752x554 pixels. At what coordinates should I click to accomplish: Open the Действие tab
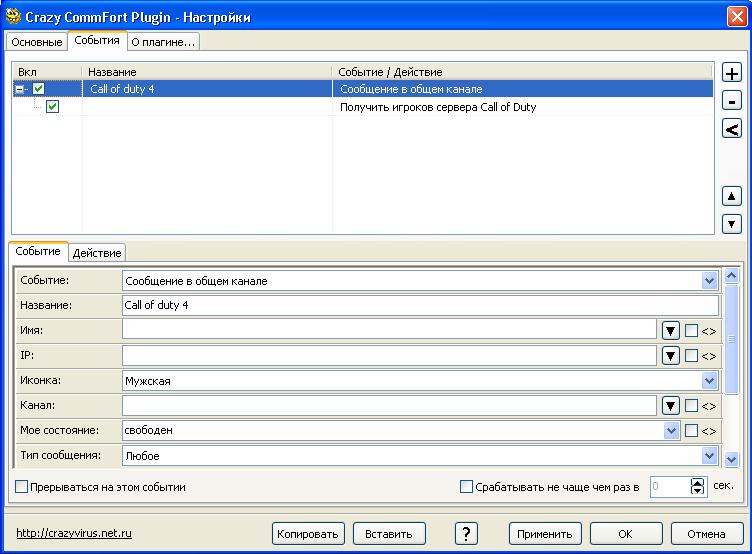(x=97, y=253)
